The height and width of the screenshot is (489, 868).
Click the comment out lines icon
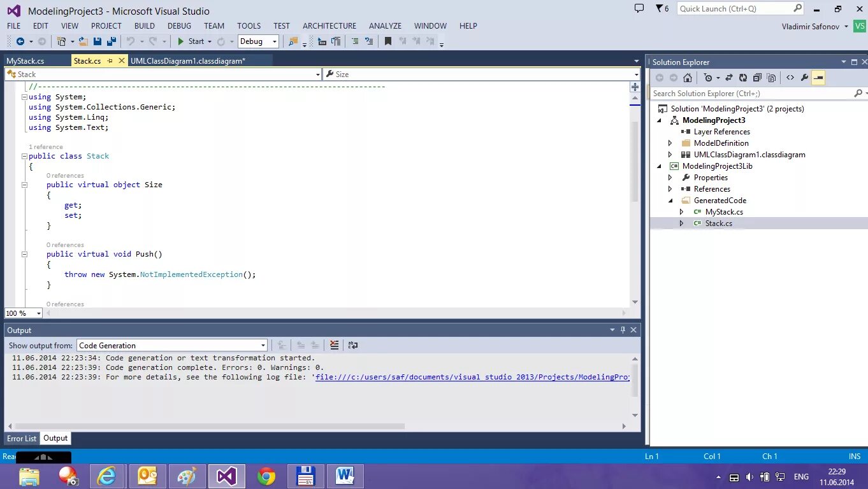[x=354, y=41]
